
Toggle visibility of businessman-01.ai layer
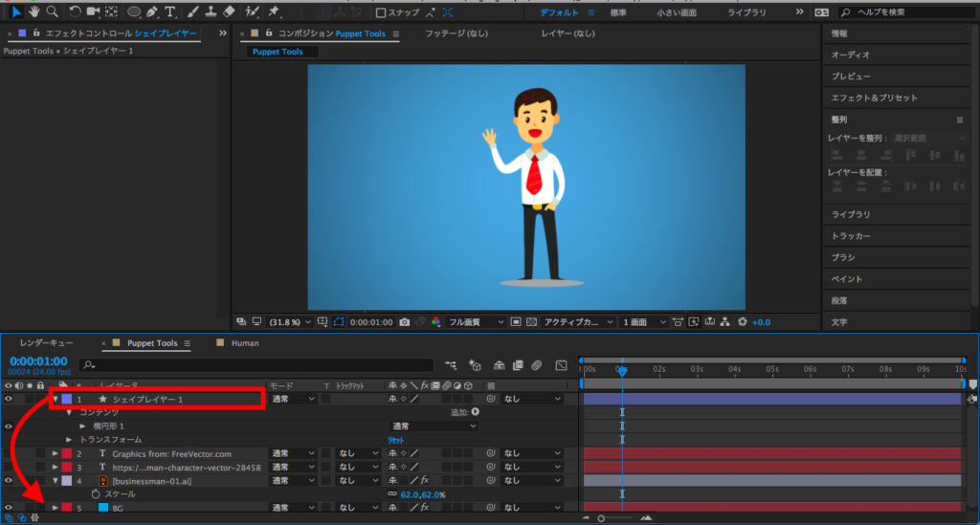[9, 480]
